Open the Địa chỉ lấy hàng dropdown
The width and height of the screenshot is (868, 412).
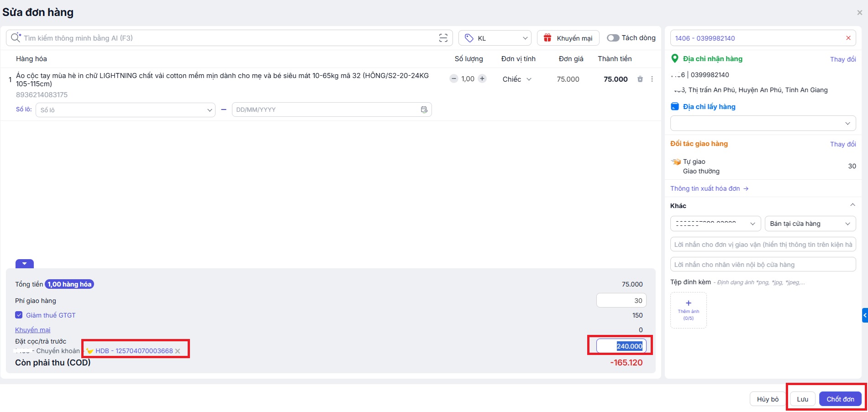[x=763, y=123]
